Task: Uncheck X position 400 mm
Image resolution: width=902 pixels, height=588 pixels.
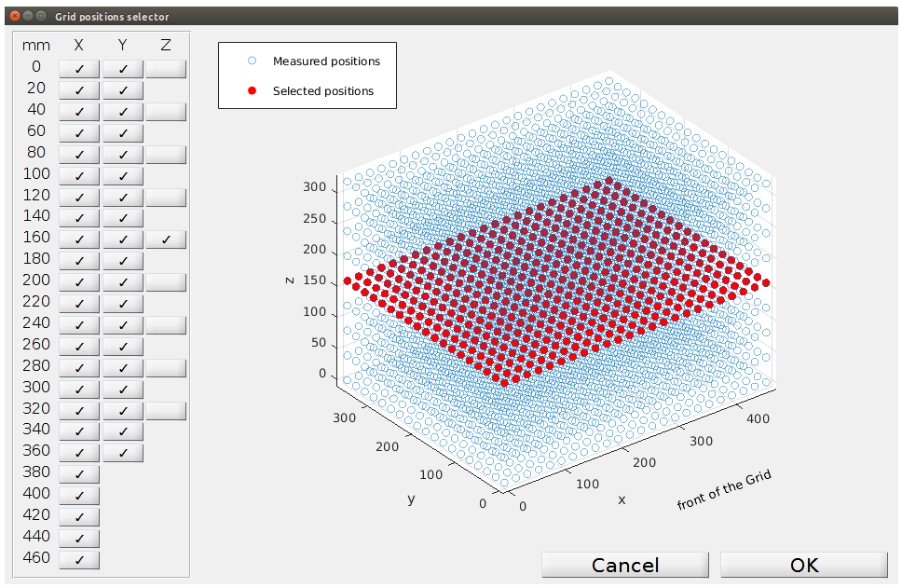Action: [x=79, y=496]
